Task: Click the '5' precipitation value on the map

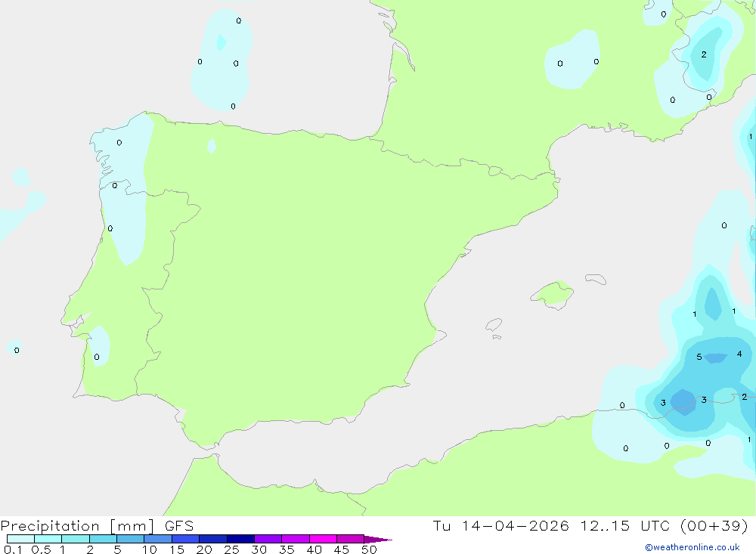Action: coord(699,357)
